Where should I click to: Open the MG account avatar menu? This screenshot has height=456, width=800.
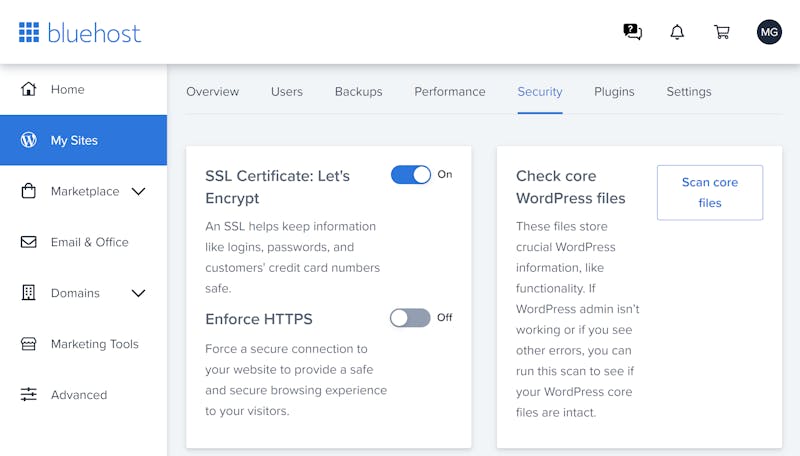pyautogui.click(x=769, y=32)
